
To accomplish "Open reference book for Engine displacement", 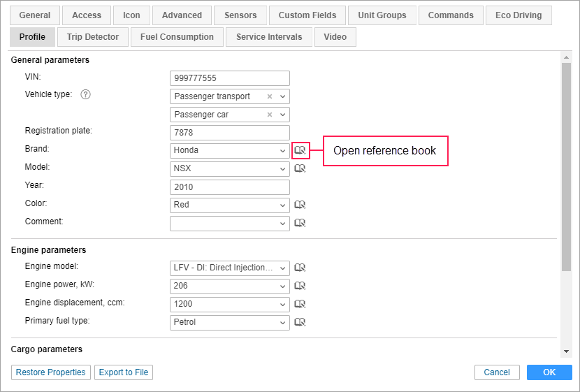I will point(300,304).
